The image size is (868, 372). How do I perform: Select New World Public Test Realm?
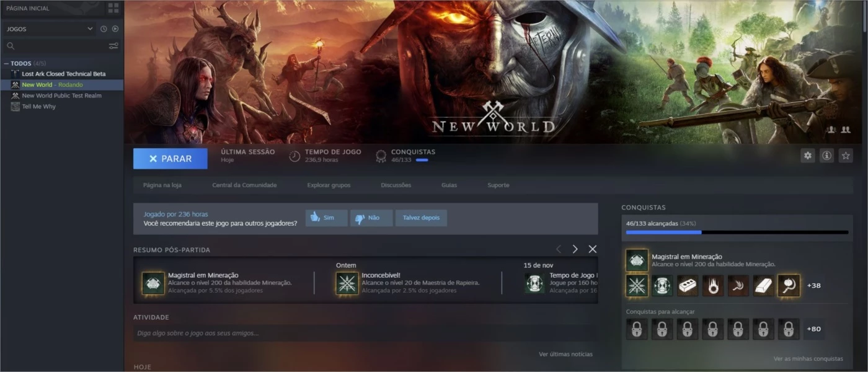coord(62,95)
